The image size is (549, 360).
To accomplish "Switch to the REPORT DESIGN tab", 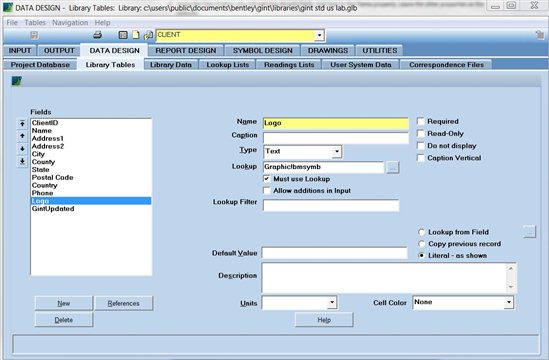I will 186,50.
